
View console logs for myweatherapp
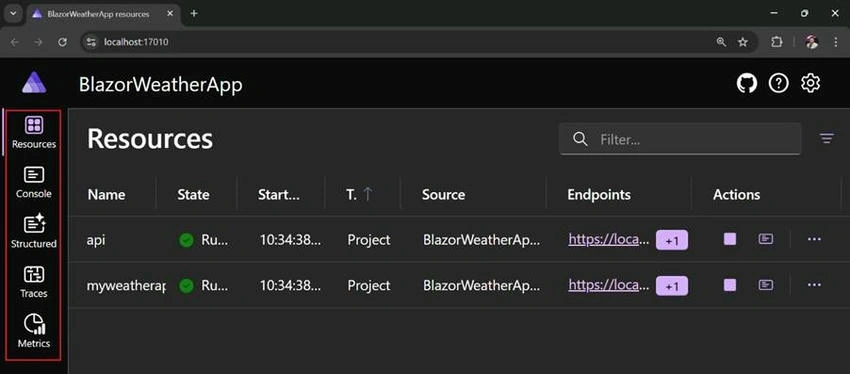click(765, 285)
